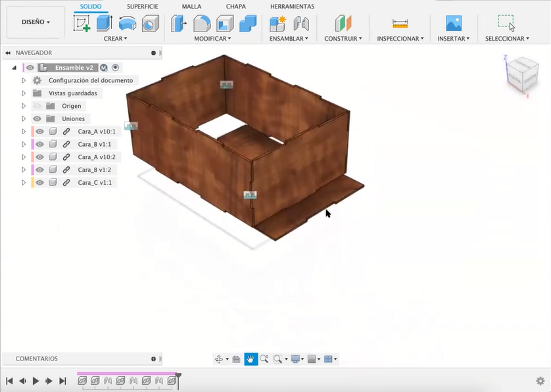This screenshot has height=392, width=551.
Task: Click the link icon of Cara_C v1:1
Action: coord(66,182)
